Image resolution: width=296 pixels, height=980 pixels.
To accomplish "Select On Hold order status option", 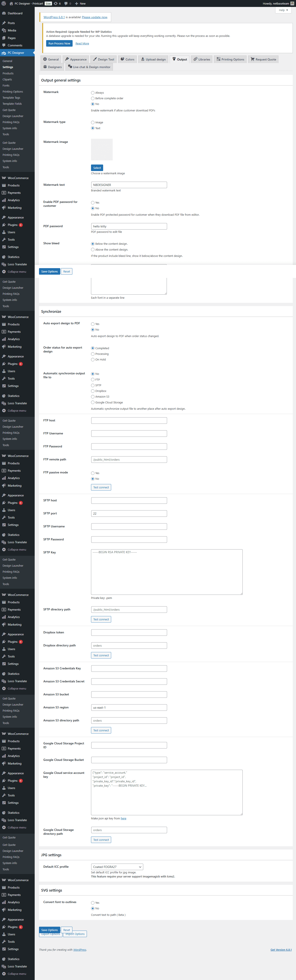I will click(93, 360).
